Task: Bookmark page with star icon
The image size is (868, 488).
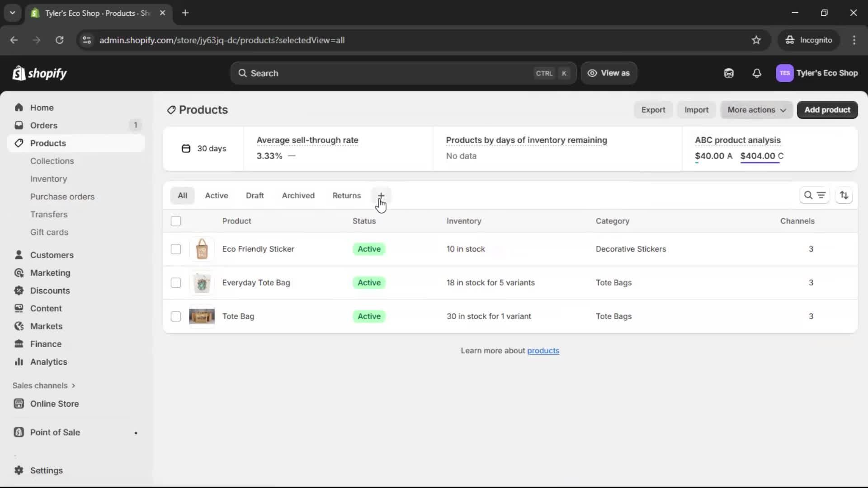Action: point(756,40)
